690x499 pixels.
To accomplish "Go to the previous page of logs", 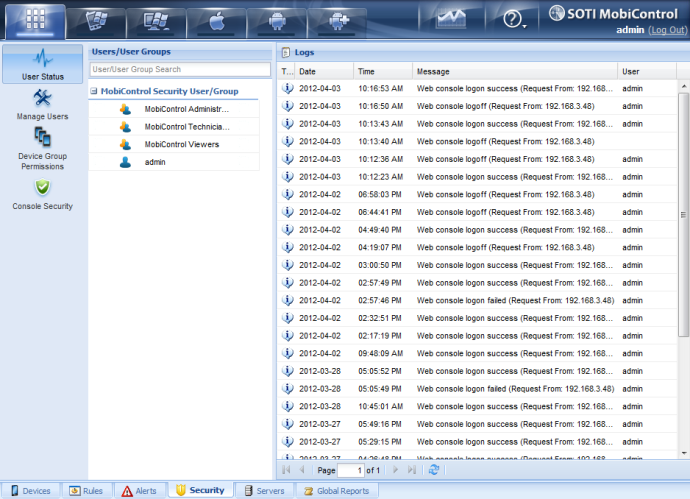I will tap(302, 470).
